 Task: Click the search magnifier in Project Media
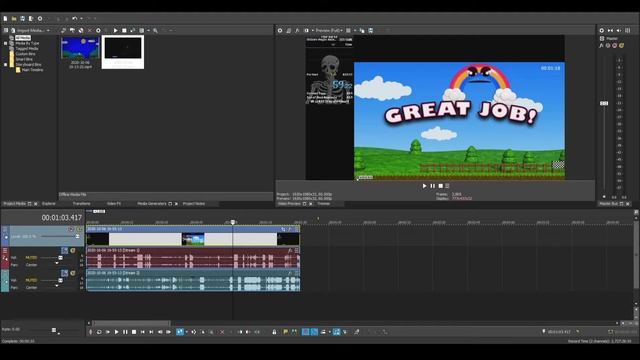(156, 30)
